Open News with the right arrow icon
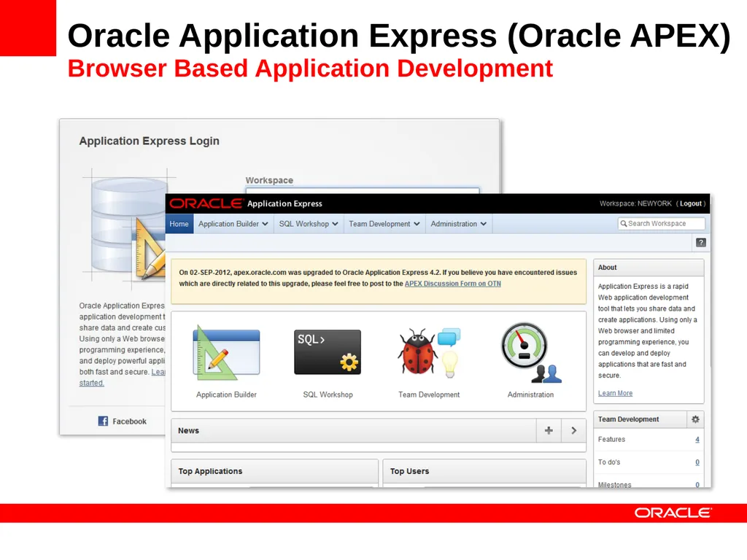The width and height of the screenshot is (747, 560). [573, 430]
